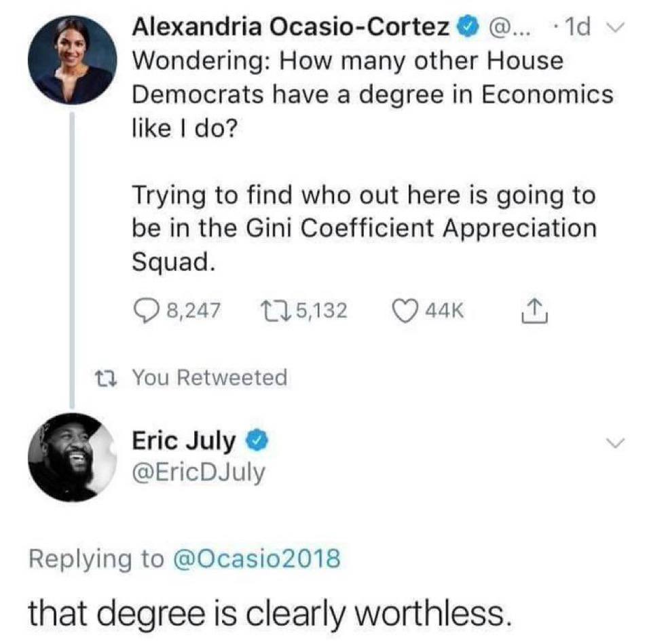View the 5,132 retweets count

coord(321,310)
